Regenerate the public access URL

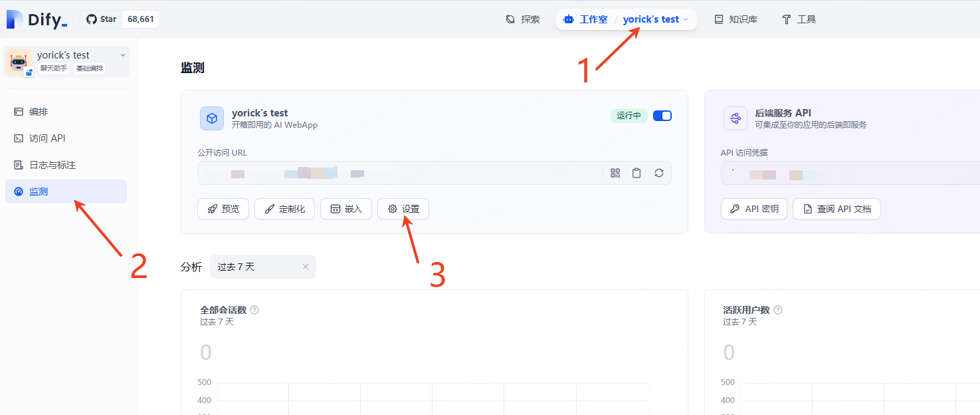659,173
